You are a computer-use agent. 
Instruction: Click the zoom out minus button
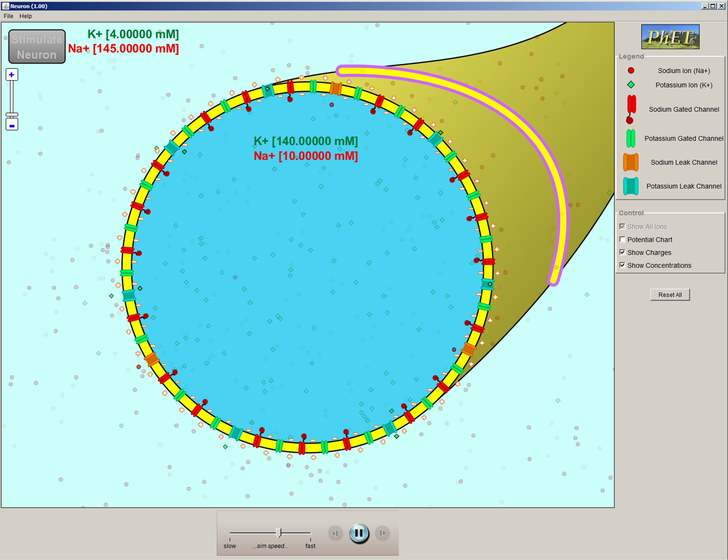coord(12,126)
